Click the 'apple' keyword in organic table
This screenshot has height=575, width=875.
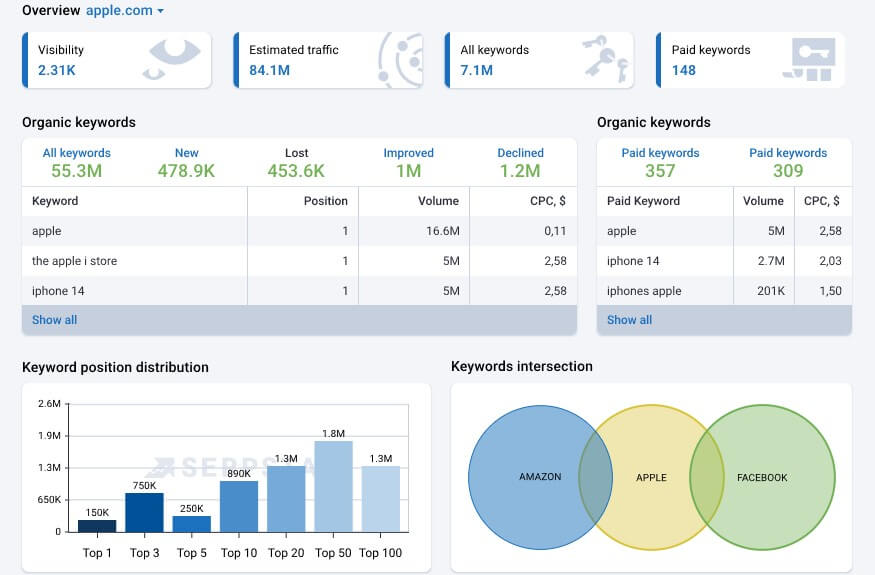point(47,231)
